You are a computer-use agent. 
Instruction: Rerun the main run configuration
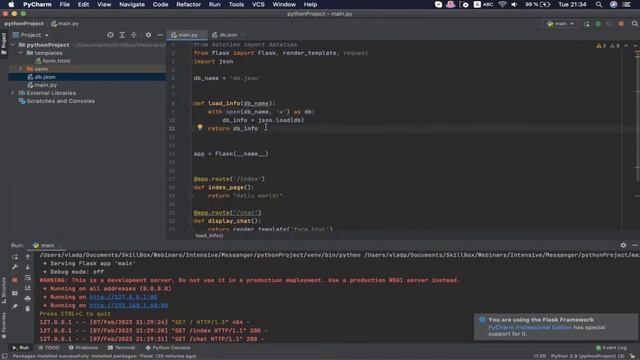coord(15,257)
